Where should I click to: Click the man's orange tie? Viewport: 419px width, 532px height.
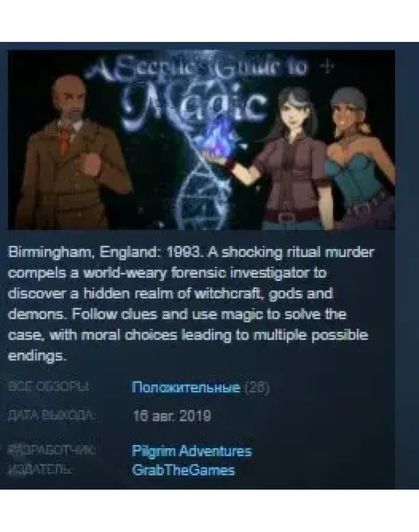pos(65,139)
